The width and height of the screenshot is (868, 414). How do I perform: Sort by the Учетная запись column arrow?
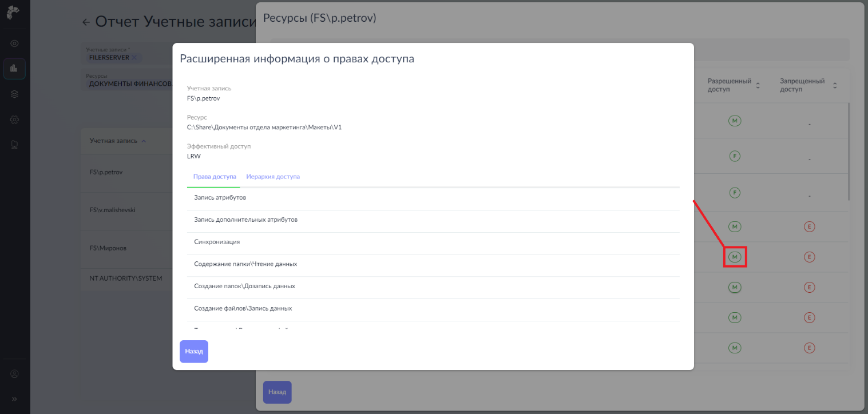143,141
